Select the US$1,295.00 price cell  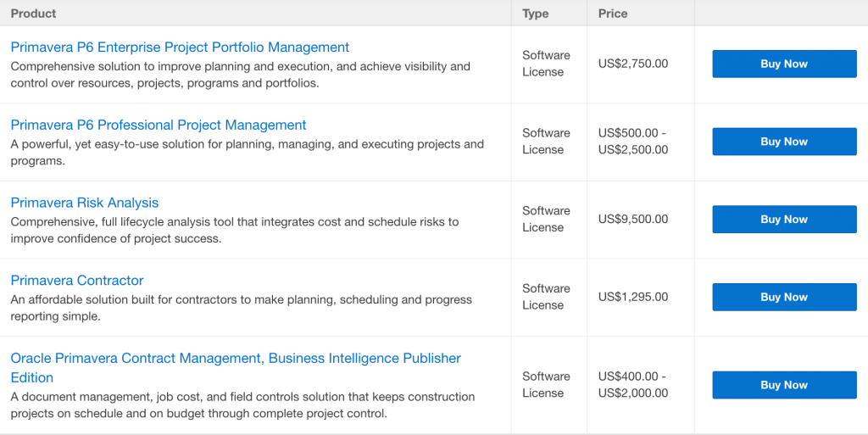tap(633, 297)
